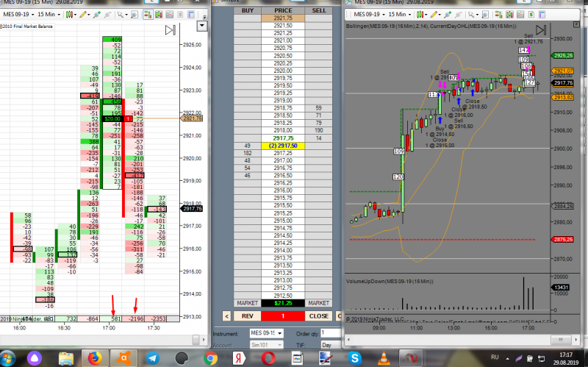
Task: Open MES 09-19 instrument dropdown in left chart
Action: [x=19, y=14]
